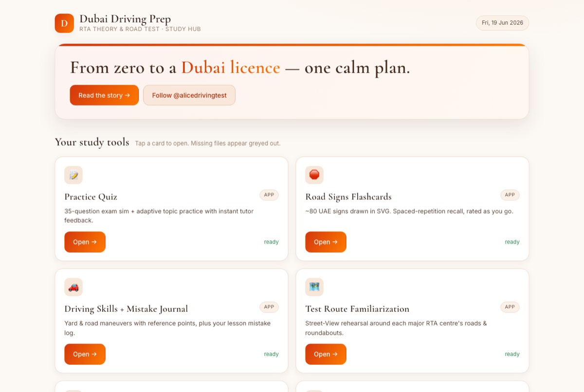Screen dimensions: 584x392
Task: Click the Road Signs stop-sign icon
Action: (x=314, y=175)
